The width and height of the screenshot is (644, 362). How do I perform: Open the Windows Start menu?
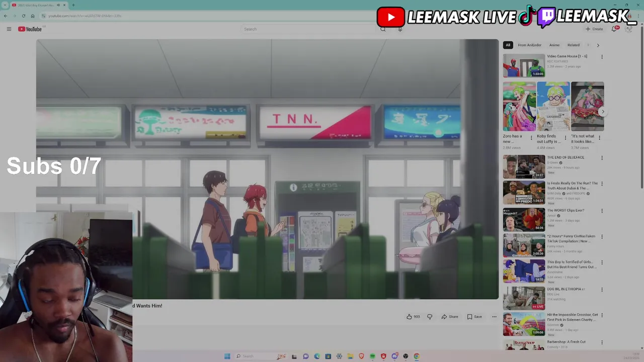227,356
